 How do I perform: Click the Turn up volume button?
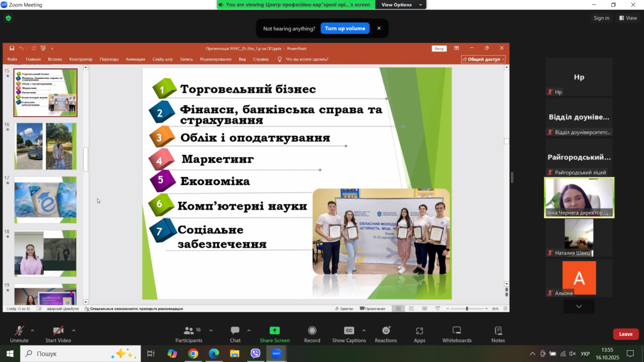345,28
